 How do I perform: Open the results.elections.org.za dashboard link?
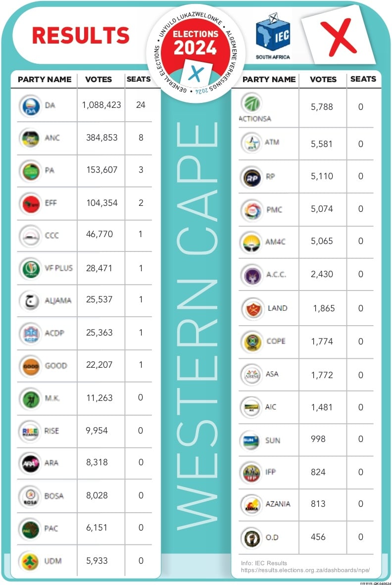pyautogui.click(x=305, y=570)
